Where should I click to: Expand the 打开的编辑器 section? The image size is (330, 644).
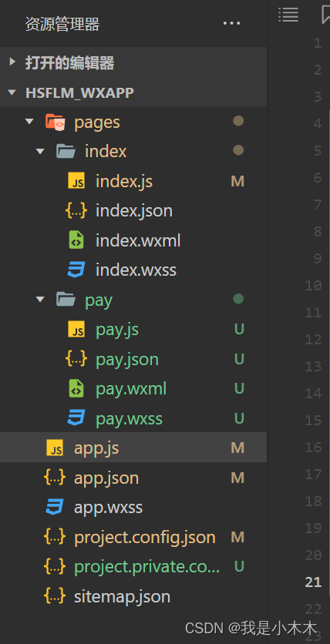tap(12, 62)
